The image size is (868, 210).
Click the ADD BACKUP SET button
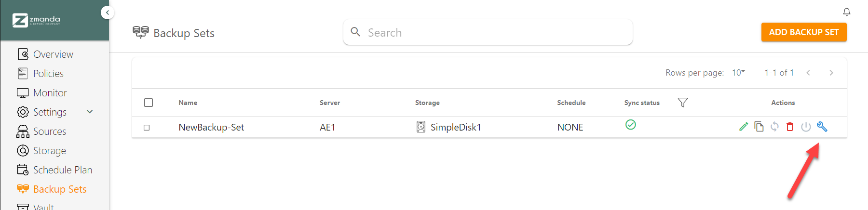[804, 32]
